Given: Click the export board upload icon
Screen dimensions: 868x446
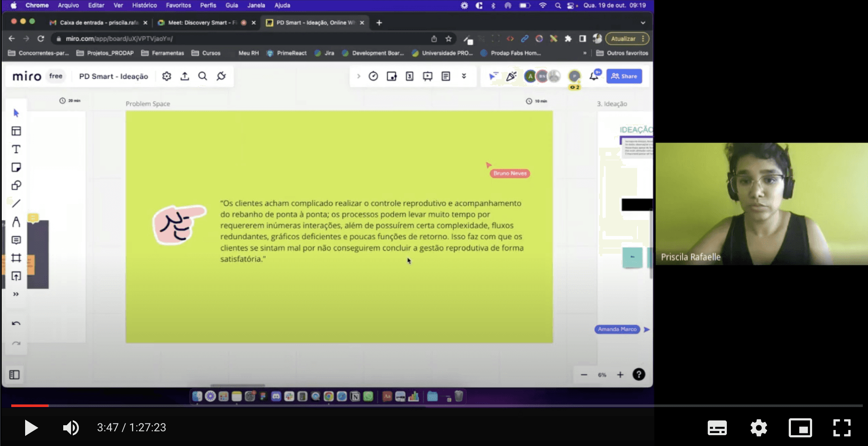Looking at the screenshot, I should [185, 76].
